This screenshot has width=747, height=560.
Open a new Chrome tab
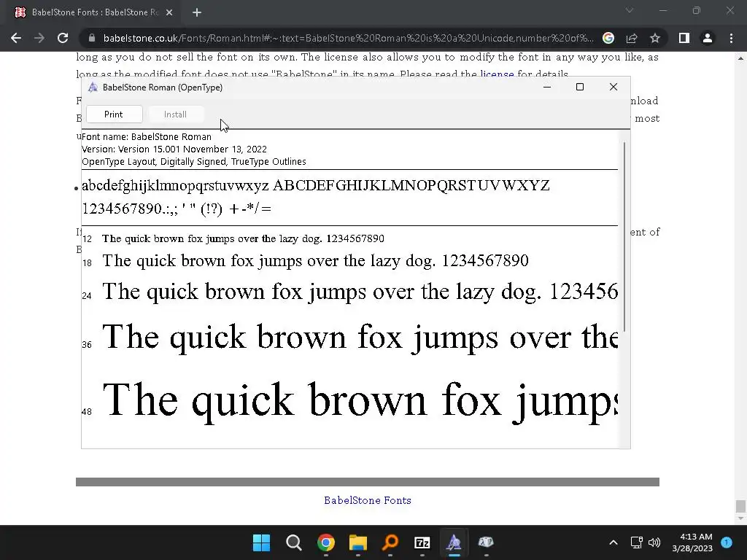(197, 12)
